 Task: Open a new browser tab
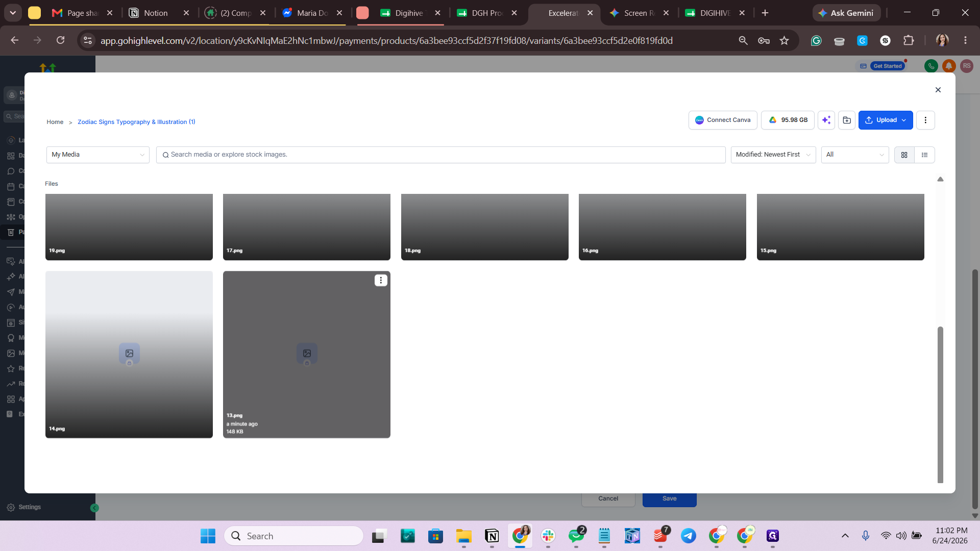point(765,13)
